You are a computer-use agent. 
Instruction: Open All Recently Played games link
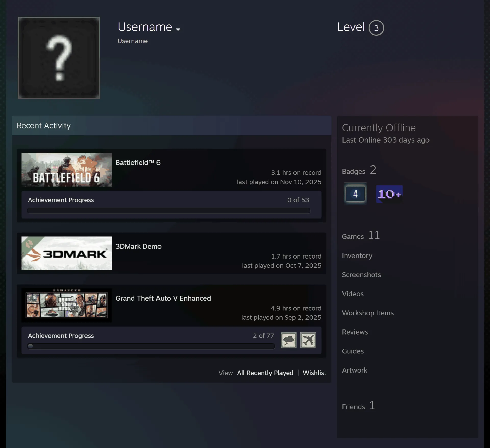click(x=265, y=373)
